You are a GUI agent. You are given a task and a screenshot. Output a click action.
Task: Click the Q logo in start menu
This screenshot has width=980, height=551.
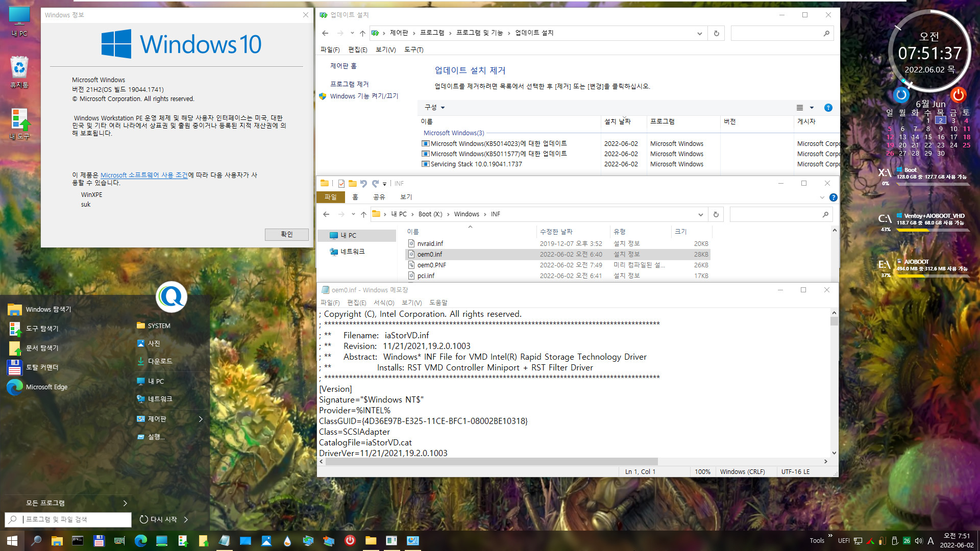pos(171,297)
